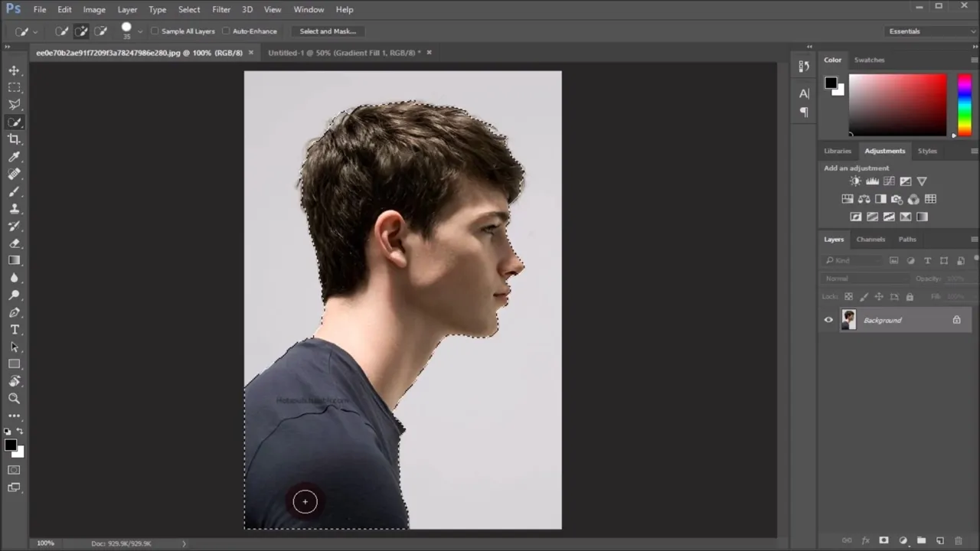980x551 pixels.
Task: Select the Blur tool
Action: coord(15,278)
